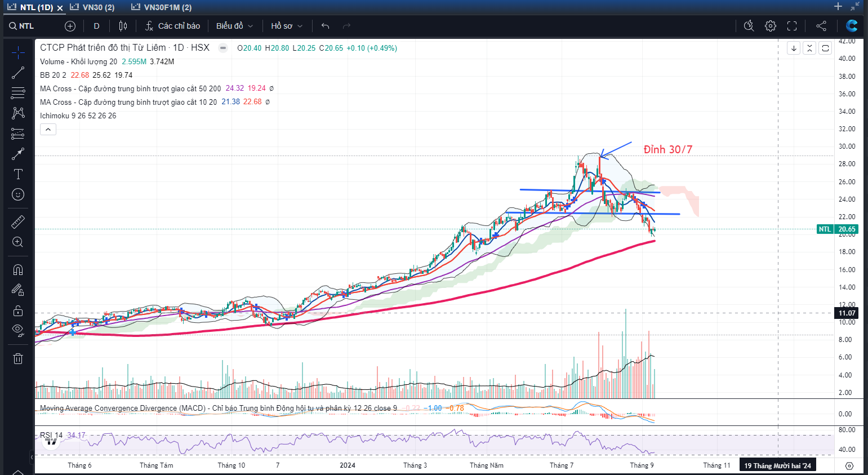
Task: Expand the Biểu đồ dropdown menu
Action: [x=234, y=26]
